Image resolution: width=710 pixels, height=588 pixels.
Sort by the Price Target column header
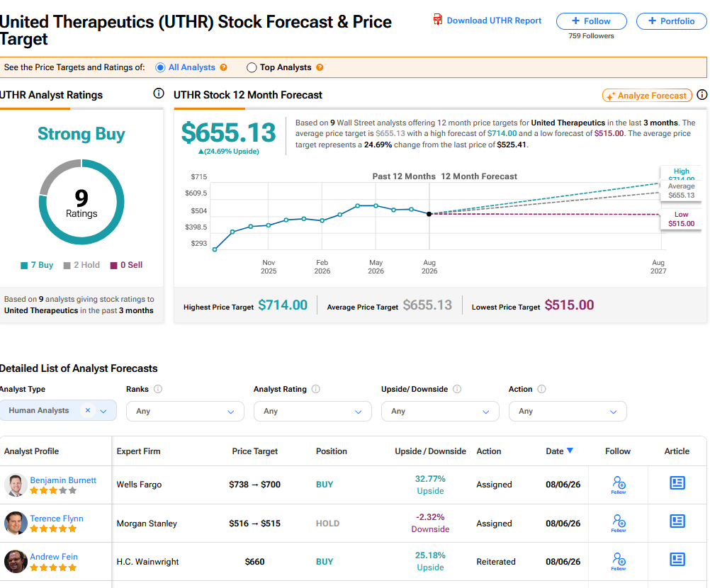pyautogui.click(x=254, y=451)
